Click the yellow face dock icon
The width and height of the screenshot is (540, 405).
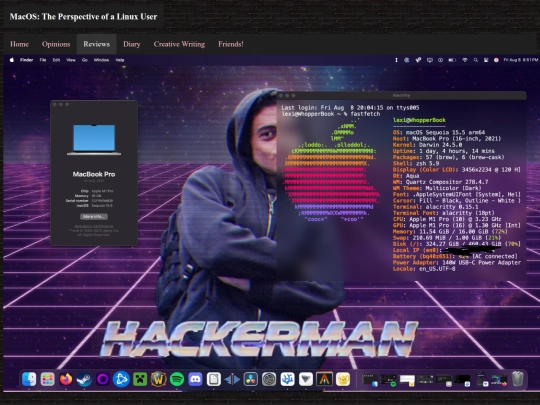click(343, 380)
